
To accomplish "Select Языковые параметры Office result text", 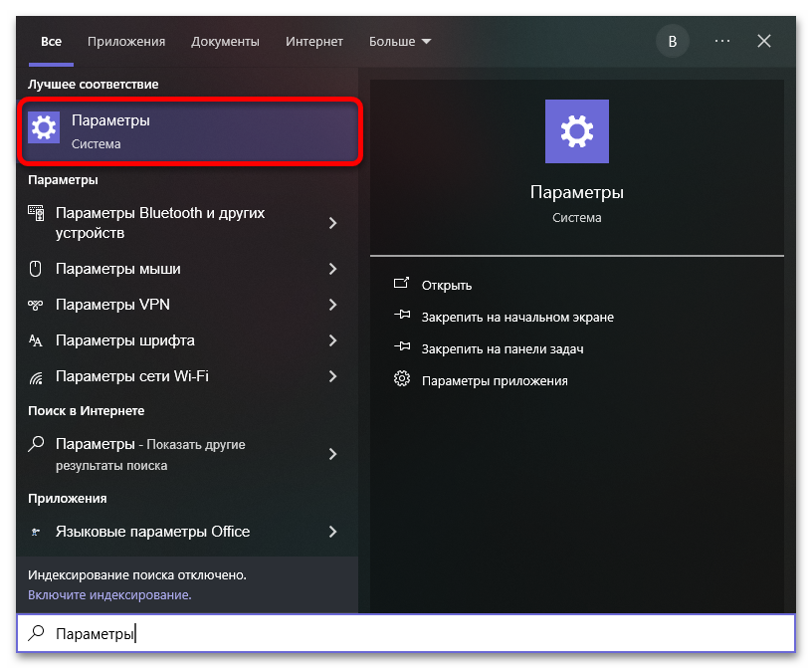I will [153, 532].
